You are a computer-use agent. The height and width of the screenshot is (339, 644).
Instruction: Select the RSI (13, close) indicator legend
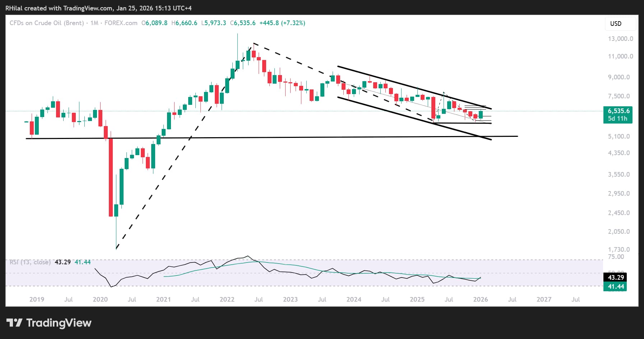click(29, 262)
